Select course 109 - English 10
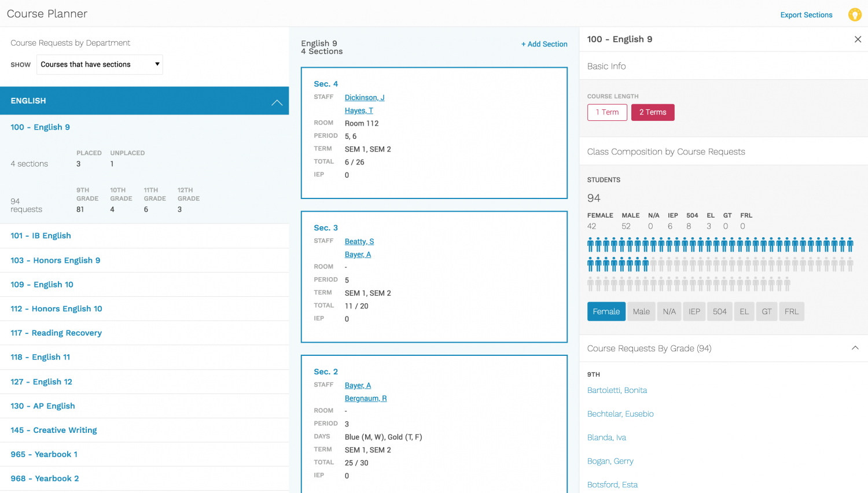Image resolution: width=868 pixels, height=493 pixels. tap(42, 285)
